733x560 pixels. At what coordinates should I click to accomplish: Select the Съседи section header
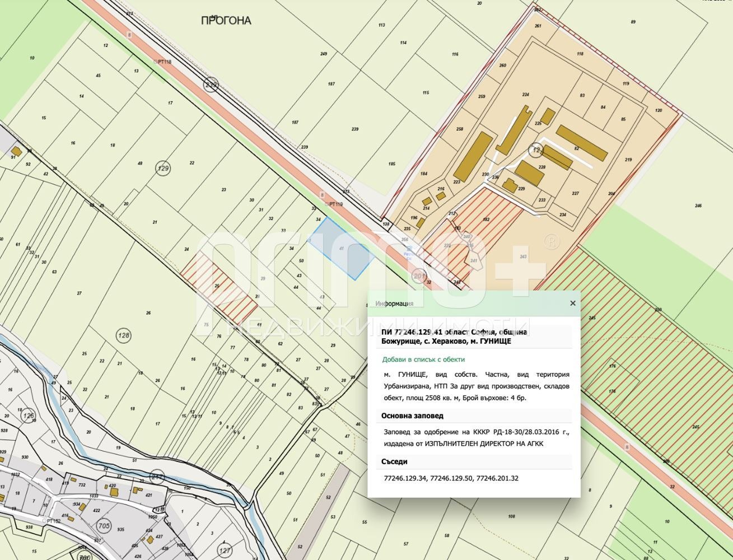(x=394, y=462)
